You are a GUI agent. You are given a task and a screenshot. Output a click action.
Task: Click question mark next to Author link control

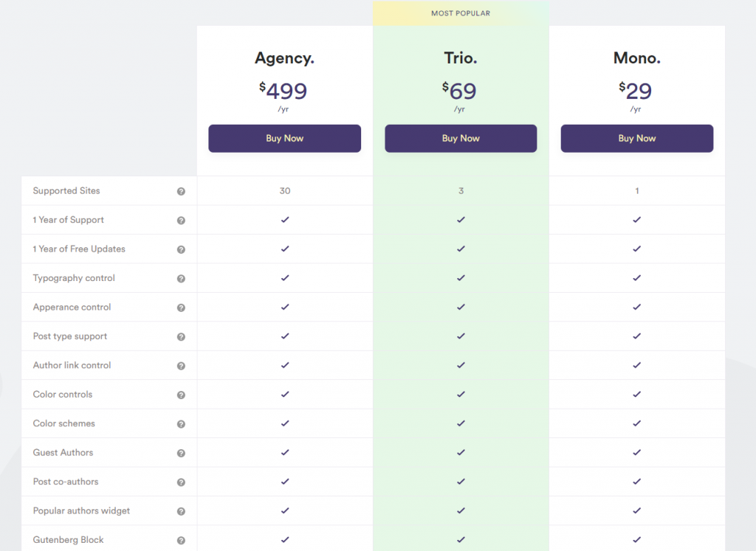click(x=181, y=366)
